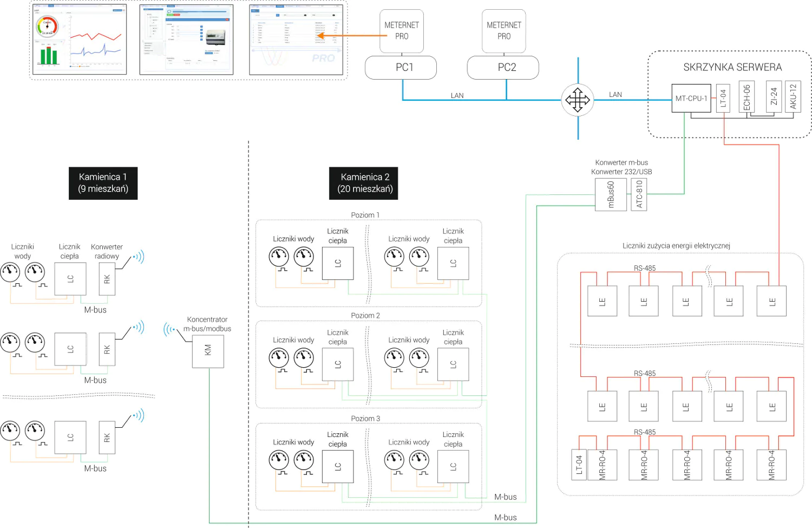
Task: Click the PC1 computer box
Action: click(x=401, y=68)
